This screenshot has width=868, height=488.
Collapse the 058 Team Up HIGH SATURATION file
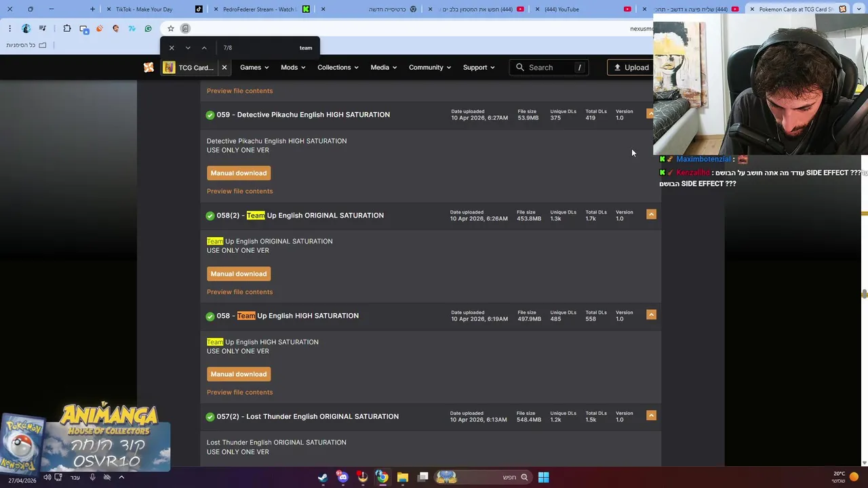651,314
